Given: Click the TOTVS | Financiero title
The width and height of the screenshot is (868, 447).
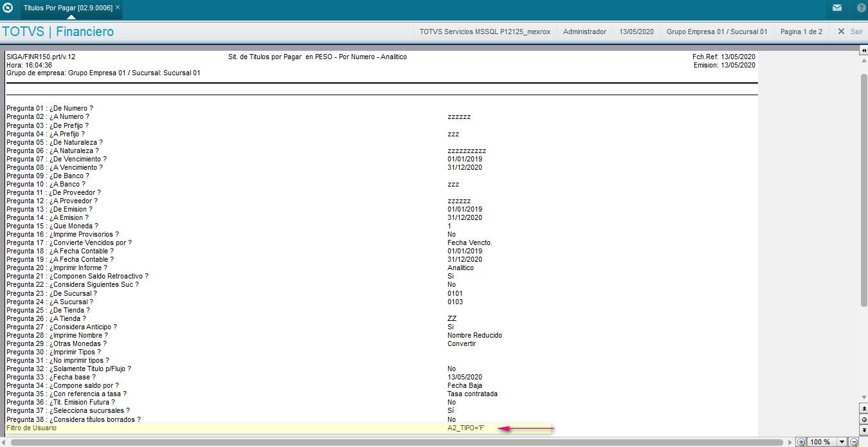Looking at the screenshot, I should 58,32.
